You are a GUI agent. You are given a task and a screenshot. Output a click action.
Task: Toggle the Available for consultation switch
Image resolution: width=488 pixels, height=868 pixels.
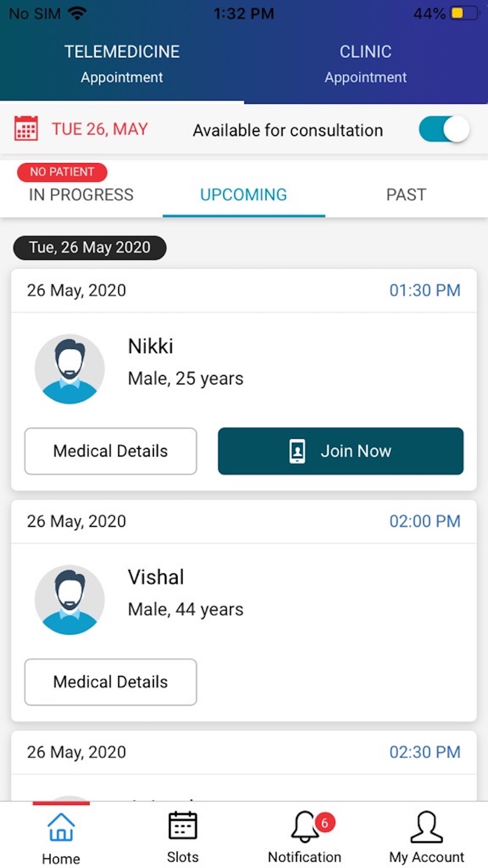pyautogui.click(x=444, y=130)
